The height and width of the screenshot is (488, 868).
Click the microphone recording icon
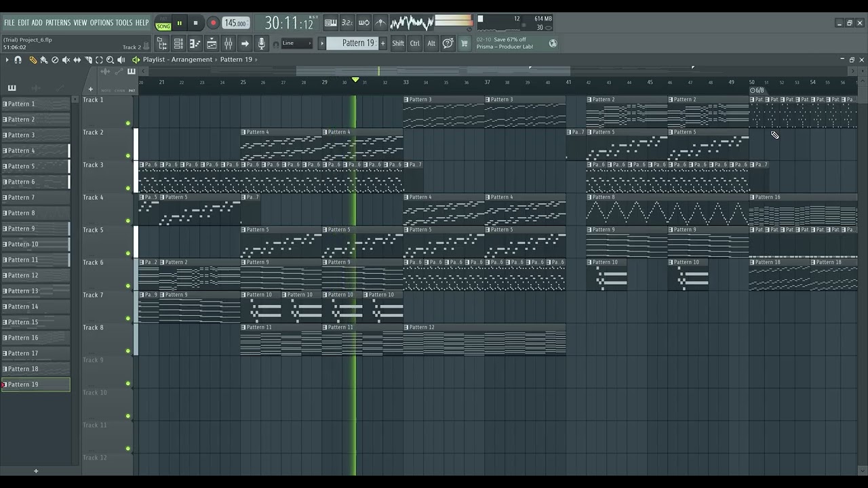click(261, 43)
